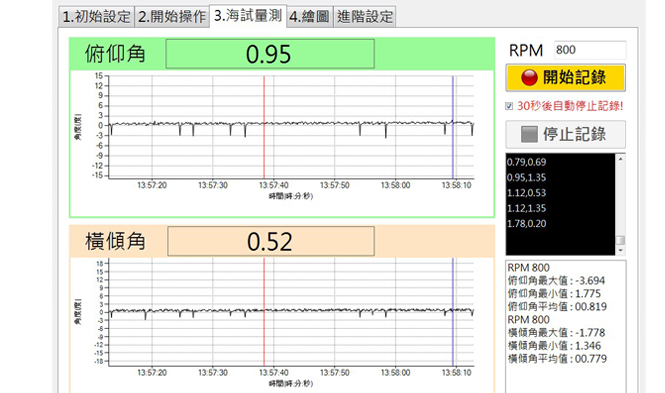Image resolution: width=665 pixels, height=393 pixels.
Task: Click the 13:57:40 tick label in the 俯仰角 chart
Action: click(x=274, y=185)
